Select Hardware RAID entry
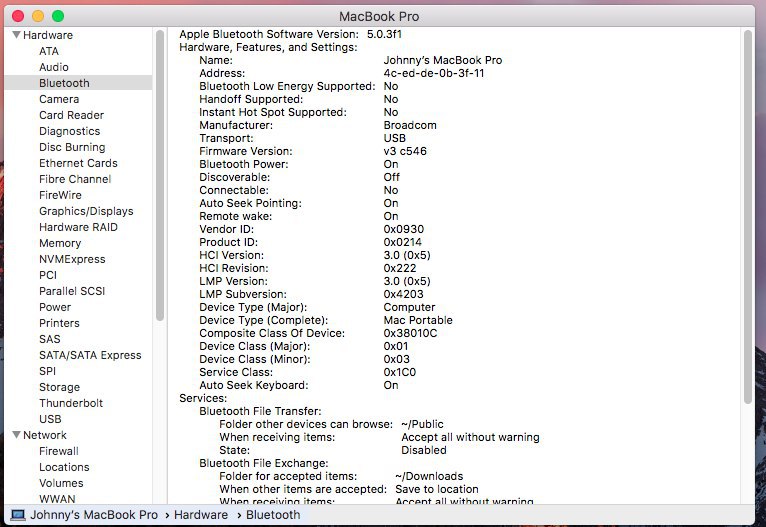Image resolution: width=766 pixels, height=527 pixels. [x=78, y=227]
